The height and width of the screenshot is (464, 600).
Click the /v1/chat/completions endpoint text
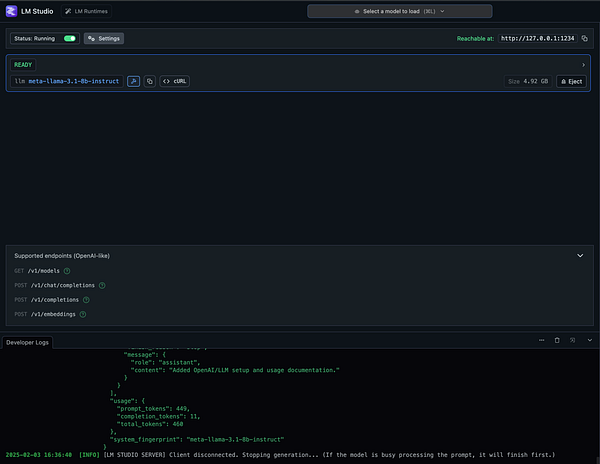tap(62, 285)
